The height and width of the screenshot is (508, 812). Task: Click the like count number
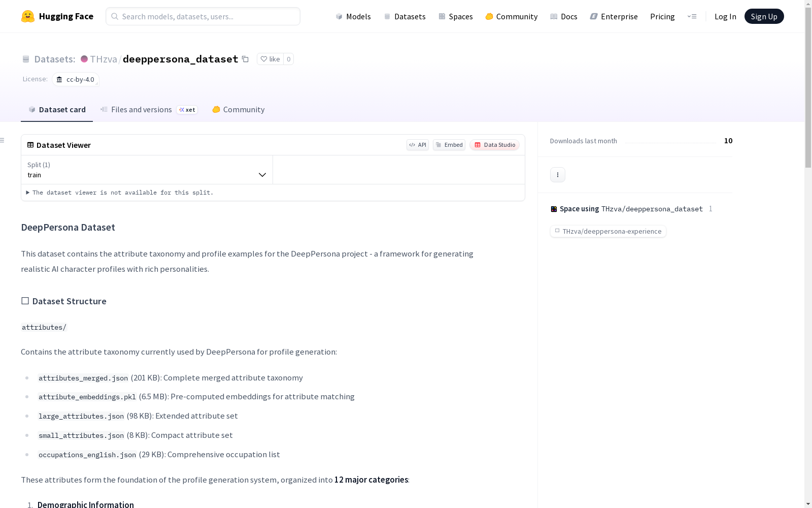click(x=289, y=59)
